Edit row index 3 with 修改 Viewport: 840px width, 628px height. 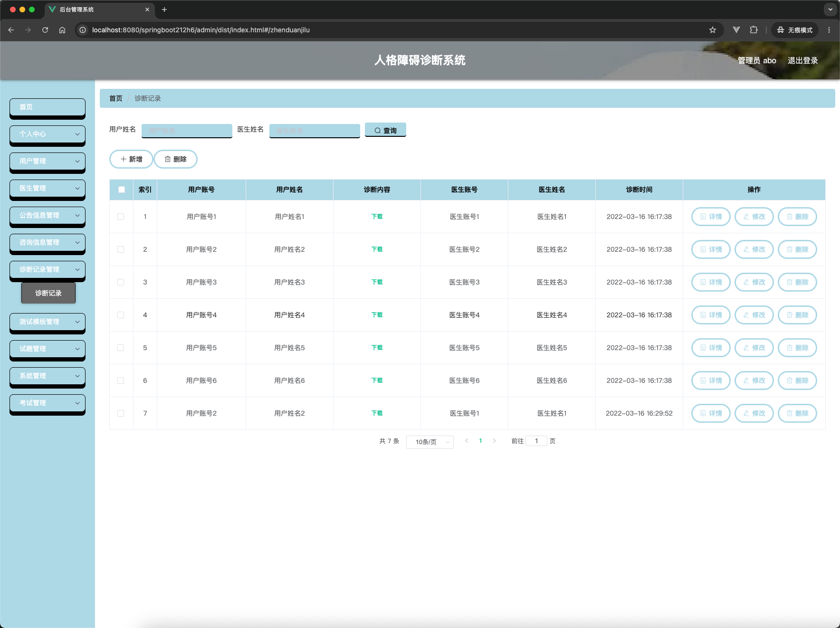click(x=754, y=282)
